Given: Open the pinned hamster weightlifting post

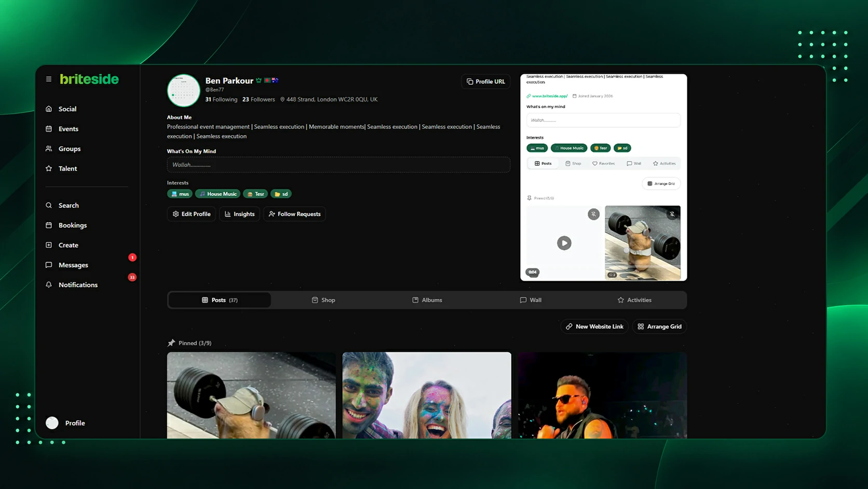Looking at the screenshot, I should 251,395.
